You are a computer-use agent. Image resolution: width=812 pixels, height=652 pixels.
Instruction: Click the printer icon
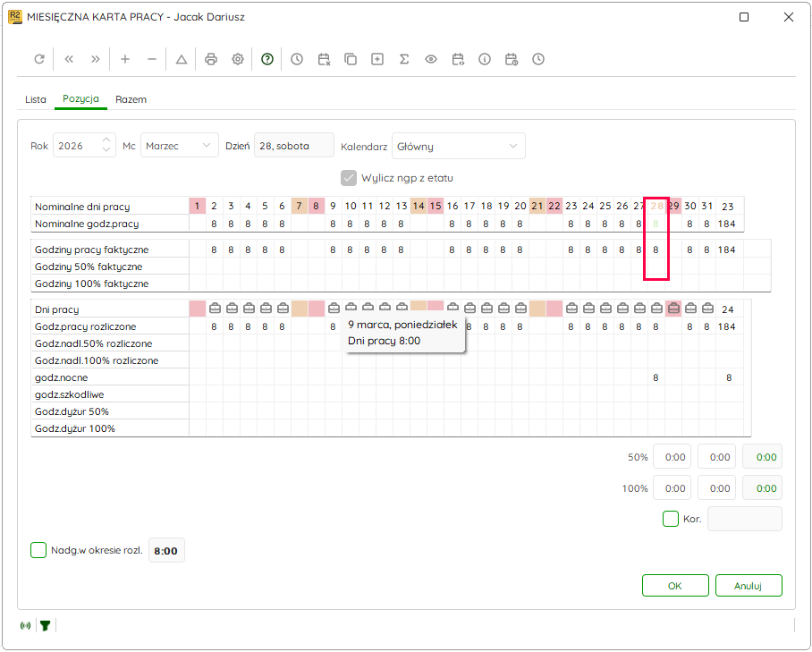(x=211, y=59)
